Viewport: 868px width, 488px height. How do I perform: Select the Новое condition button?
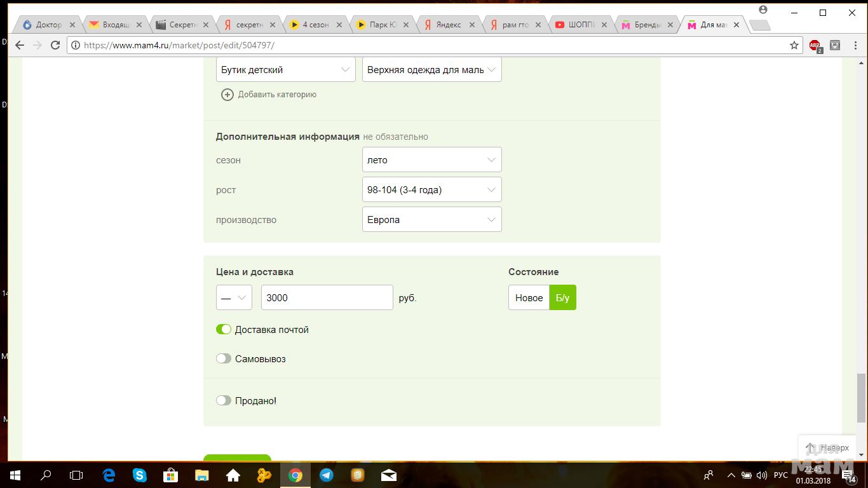coord(529,298)
